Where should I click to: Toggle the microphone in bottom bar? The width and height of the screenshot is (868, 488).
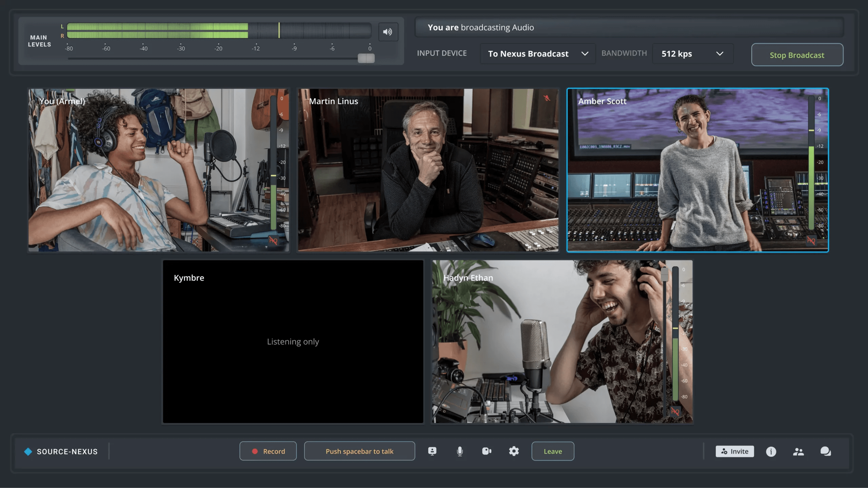(x=459, y=451)
